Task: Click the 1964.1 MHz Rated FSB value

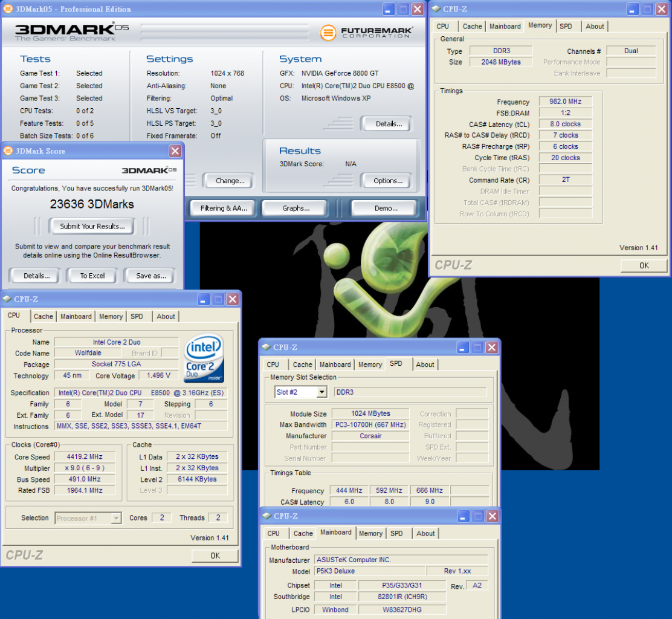Action: point(85,490)
